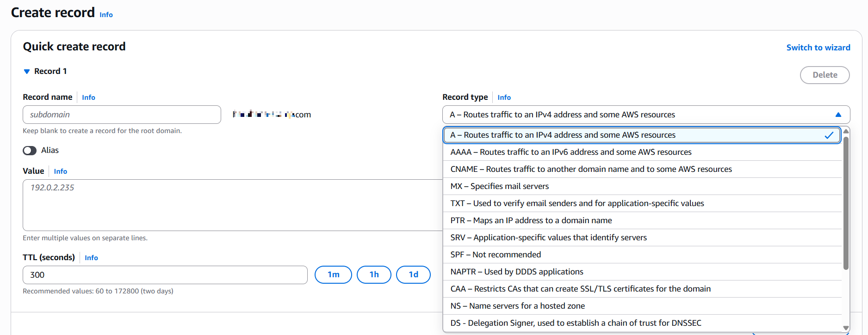Choose CNAME record type option
The height and width of the screenshot is (335, 868).
click(642, 169)
